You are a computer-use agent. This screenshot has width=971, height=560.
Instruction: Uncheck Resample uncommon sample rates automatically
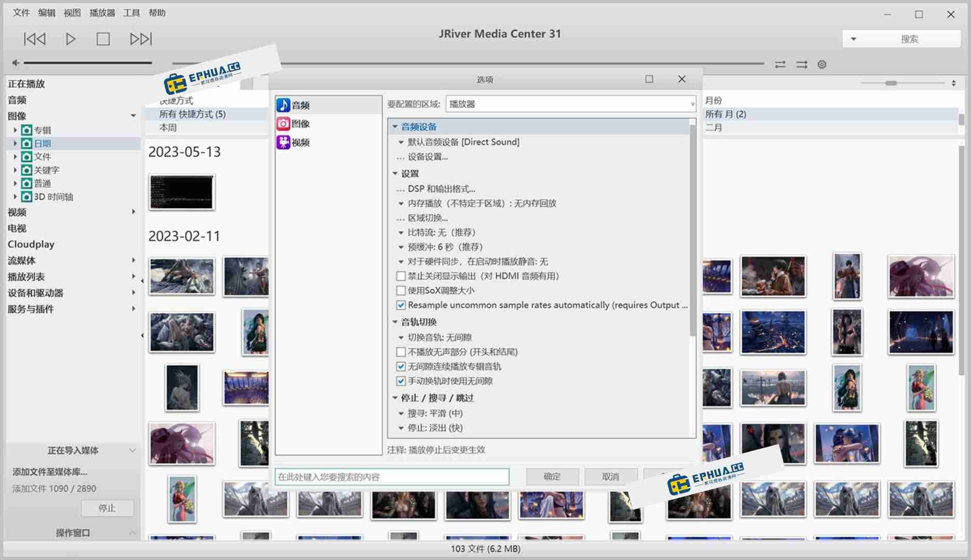[x=401, y=305]
